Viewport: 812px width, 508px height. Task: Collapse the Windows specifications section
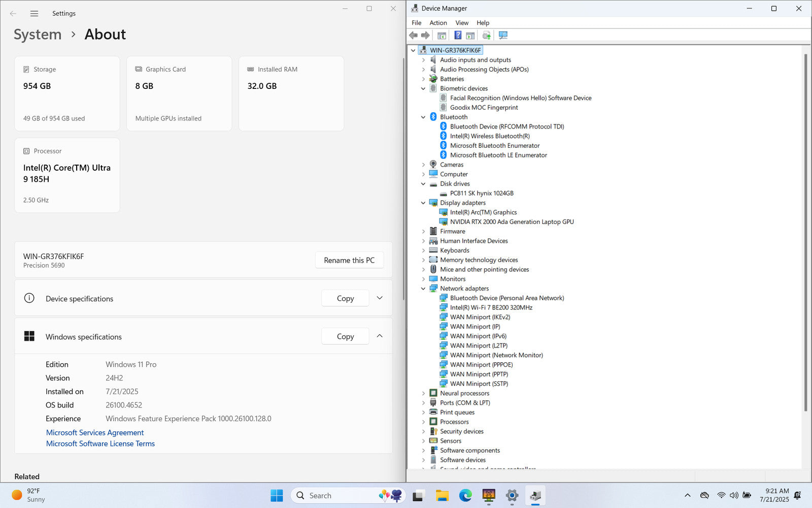tap(380, 336)
